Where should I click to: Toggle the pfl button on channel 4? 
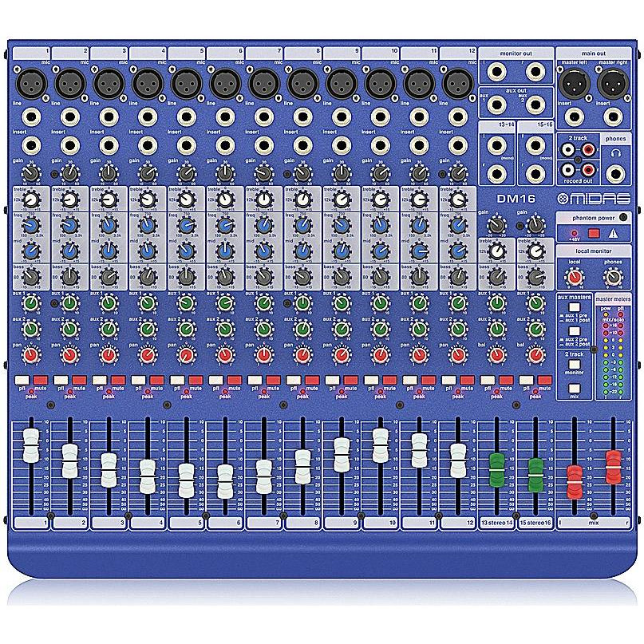click(x=138, y=380)
